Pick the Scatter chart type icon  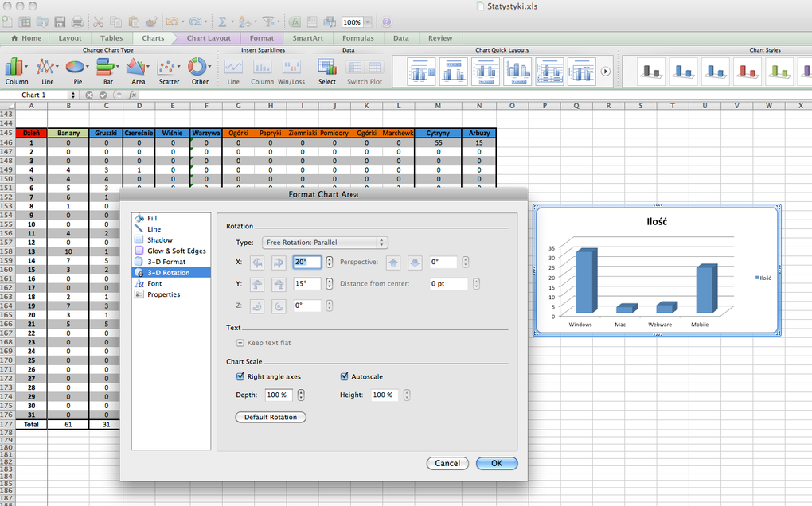[169, 69]
